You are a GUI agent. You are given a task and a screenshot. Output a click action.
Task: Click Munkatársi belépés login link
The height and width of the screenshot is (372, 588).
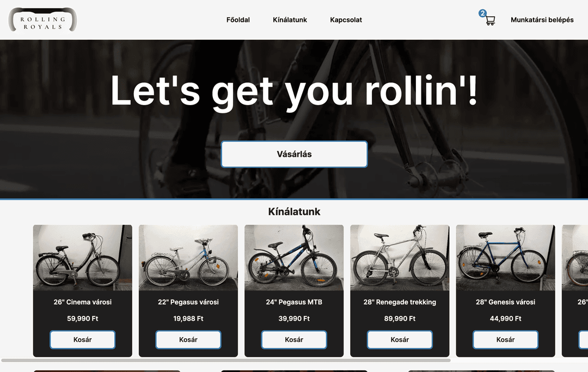tap(542, 20)
